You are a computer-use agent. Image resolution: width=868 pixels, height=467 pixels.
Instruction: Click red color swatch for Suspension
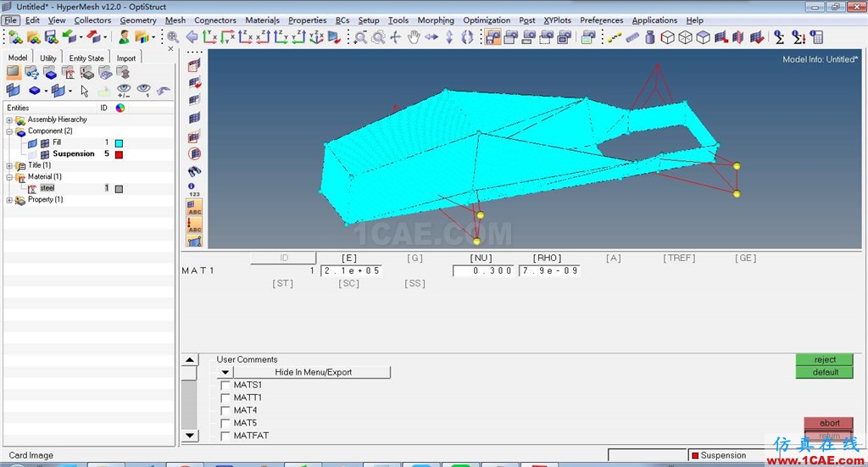tap(119, 155)
